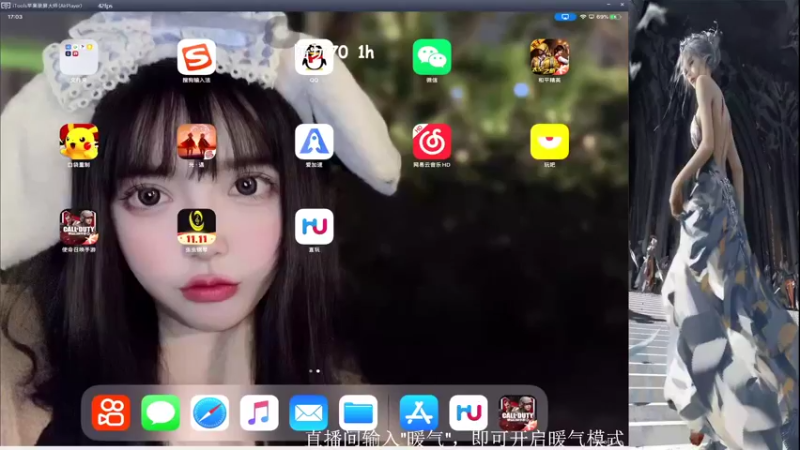This screenshot has height=450, width=800.
Task: Open Kuaishou app in the dock
Action: click(x=111, y=413)
